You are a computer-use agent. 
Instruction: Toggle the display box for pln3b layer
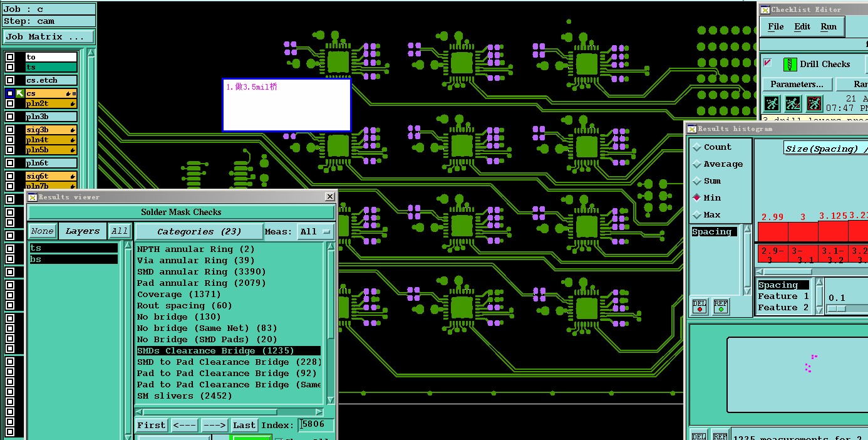[x=10, y=117]
